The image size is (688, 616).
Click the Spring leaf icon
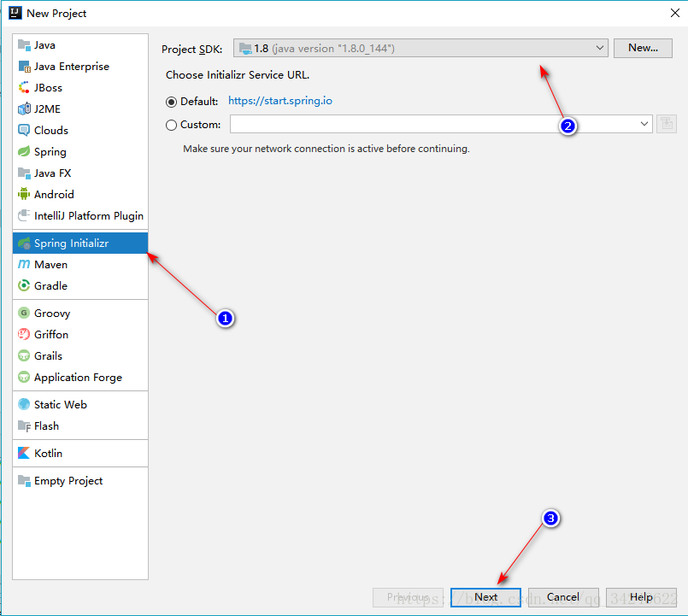point(24,152)
